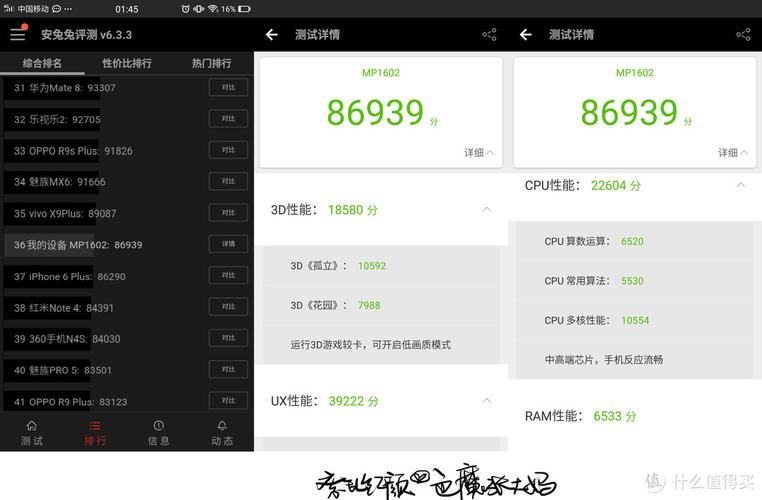Compare with 华为Mate 8 using 对比

tap(228, 87)
